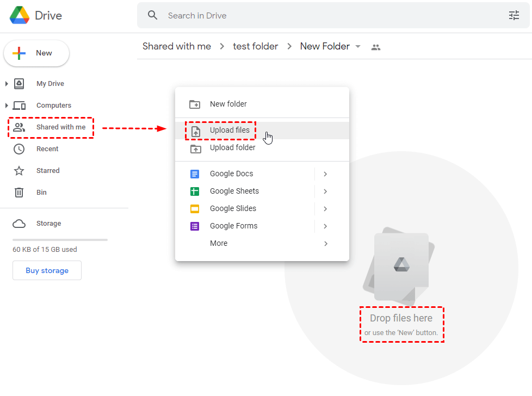Viewport: 532px width, 396px height.
Task: Open Shared with me in sidebar
Action: click(61, 127)
